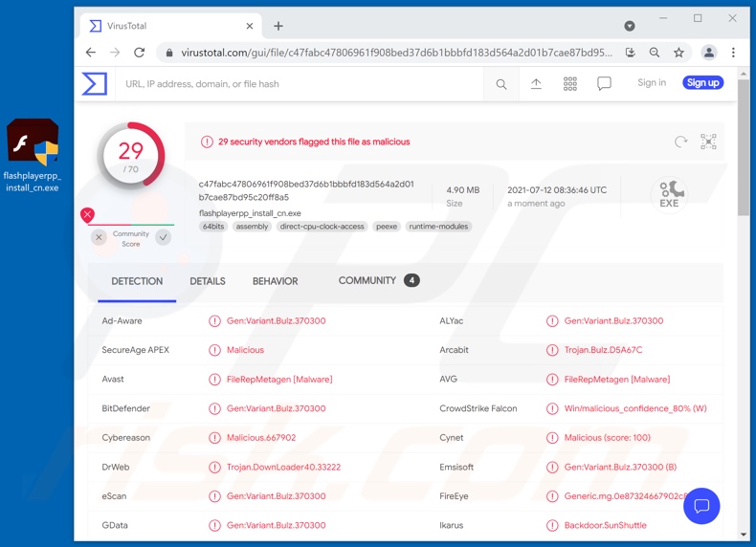Switch to the BEHAVIOR tab
The width and height of the screenshot is (756, 547).
(x=275, y=281)
